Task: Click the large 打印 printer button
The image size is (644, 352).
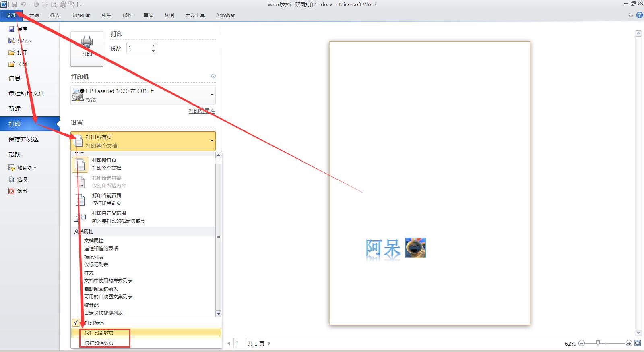Action: [87, 49]
